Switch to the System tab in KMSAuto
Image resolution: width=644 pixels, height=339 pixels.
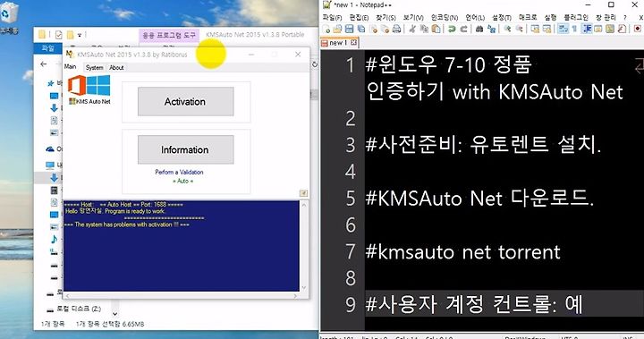pos(95,67)
